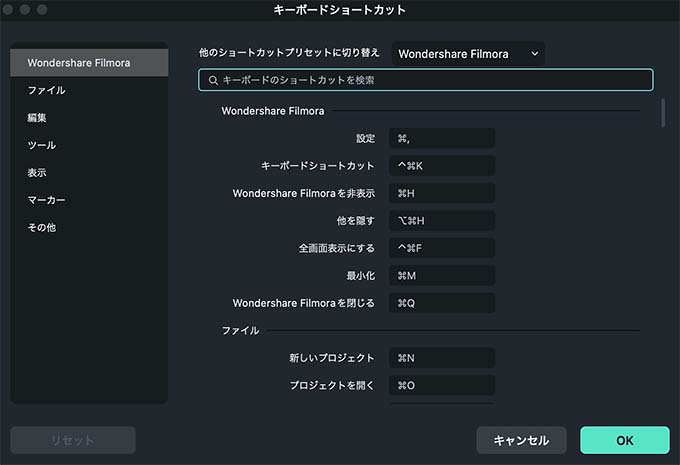This screenshot has width=680, height=465.
Task: Edit the 他を隠す shortcut field
Action: (442, 221)
